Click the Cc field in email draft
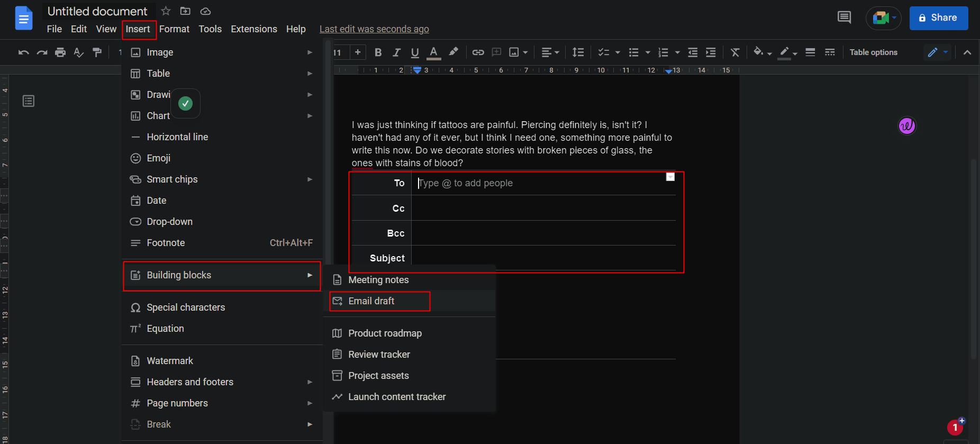 543,208
